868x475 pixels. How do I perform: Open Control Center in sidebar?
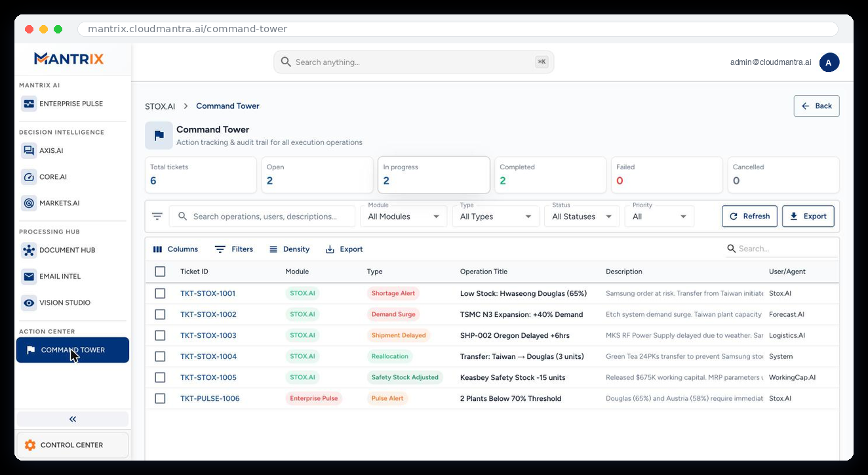click(x=73, y=445)
